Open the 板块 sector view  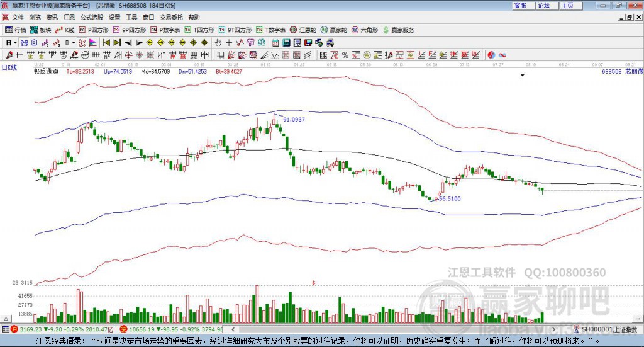click(40, 30)
